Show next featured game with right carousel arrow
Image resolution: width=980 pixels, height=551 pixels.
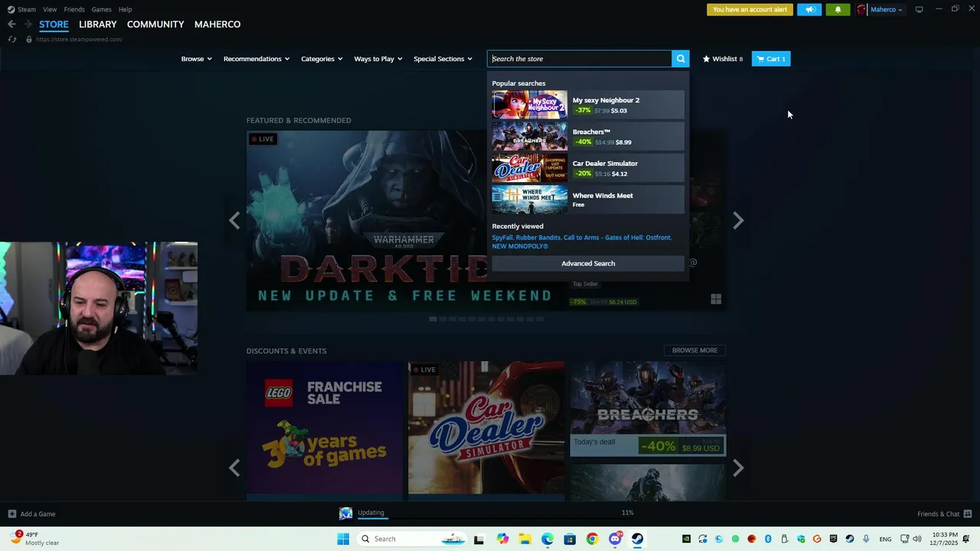(x=738, y=220)
